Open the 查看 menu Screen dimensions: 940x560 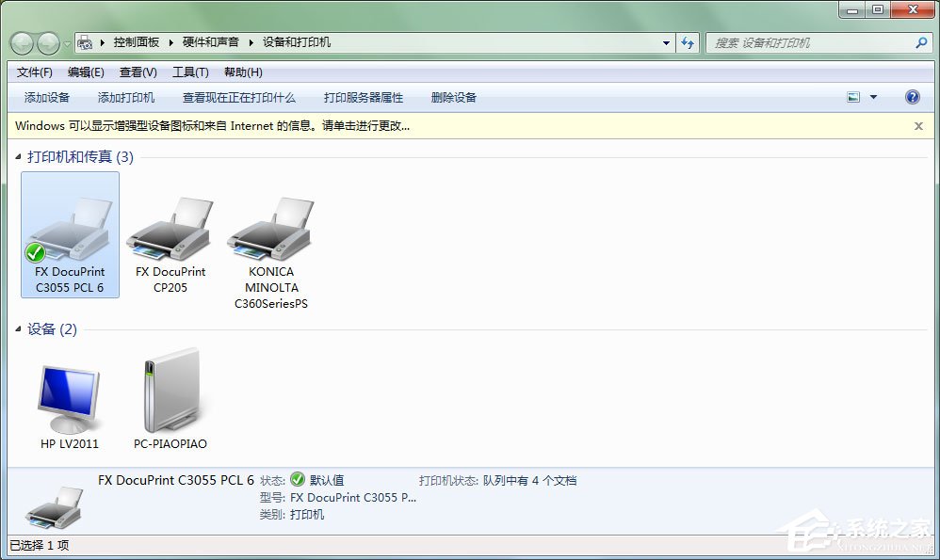coord(137,72)
